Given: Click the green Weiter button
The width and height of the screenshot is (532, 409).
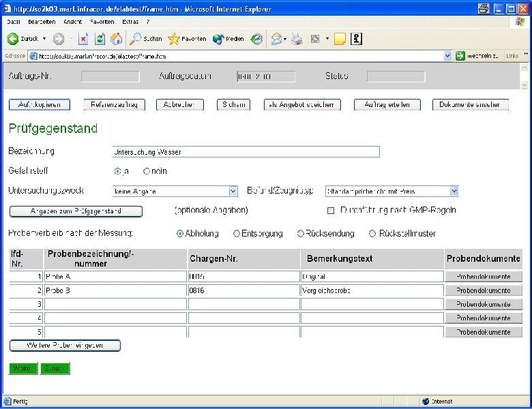Looking at the screenshot, I should [23, 368].
